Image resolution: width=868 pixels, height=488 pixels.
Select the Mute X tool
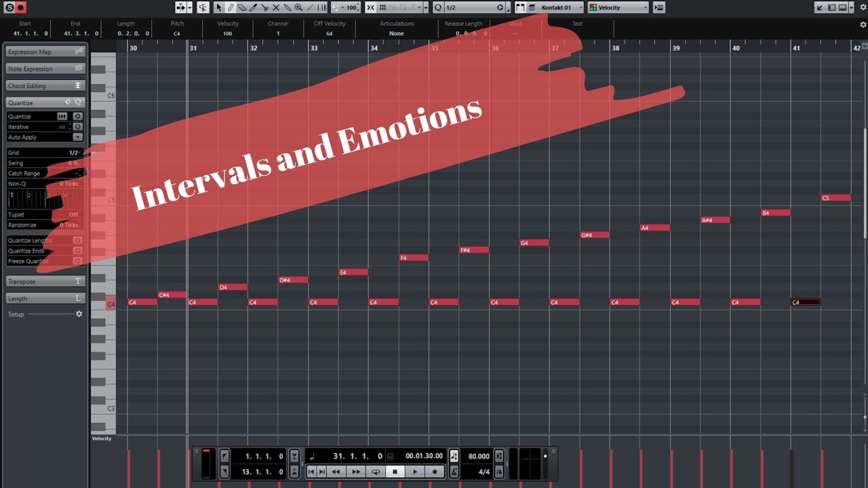(276, 7)
